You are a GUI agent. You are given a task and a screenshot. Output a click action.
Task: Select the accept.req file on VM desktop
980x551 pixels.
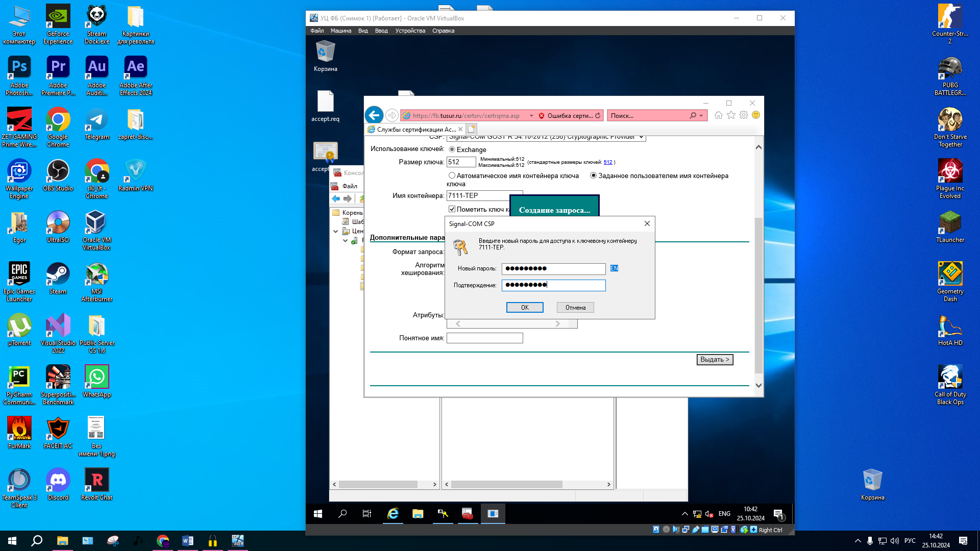coord(325,106)
